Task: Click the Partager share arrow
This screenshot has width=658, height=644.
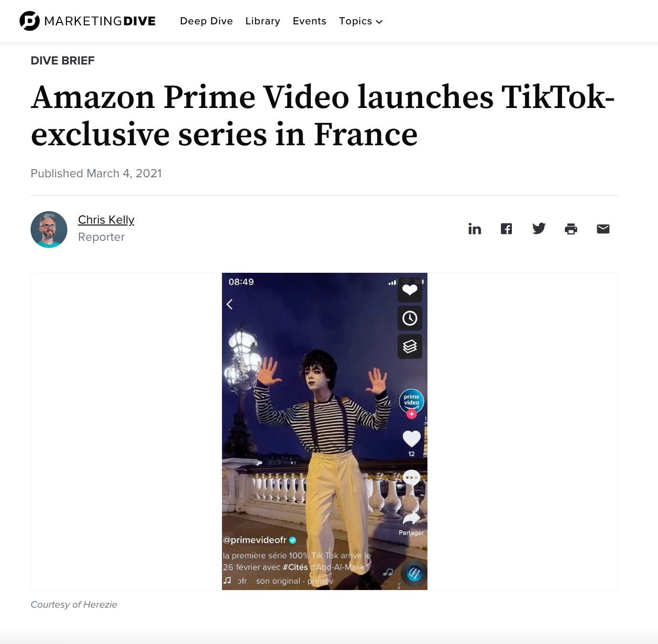Action: coord(412,518)
